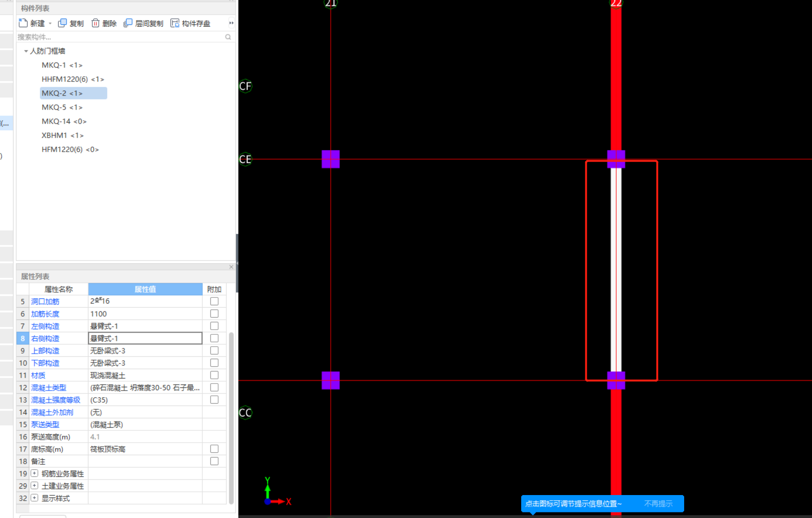Toggle 附加 checkbox for 下部构造
Screen dimensions: 812x518
214,363
